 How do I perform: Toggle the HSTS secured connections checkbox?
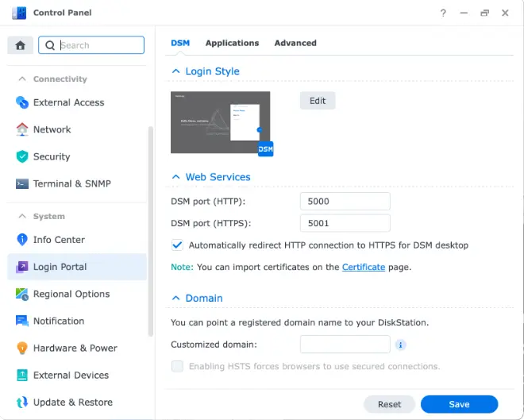[177, 366]
